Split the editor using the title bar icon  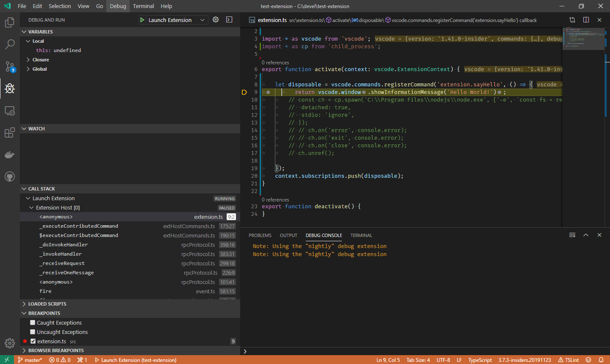[x=586, y=19]
